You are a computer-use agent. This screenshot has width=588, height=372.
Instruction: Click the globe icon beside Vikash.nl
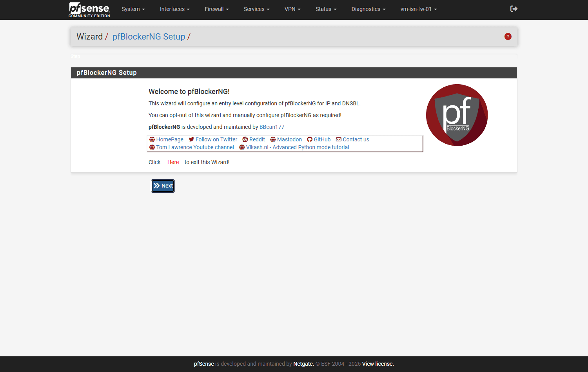tap(242, 147)
